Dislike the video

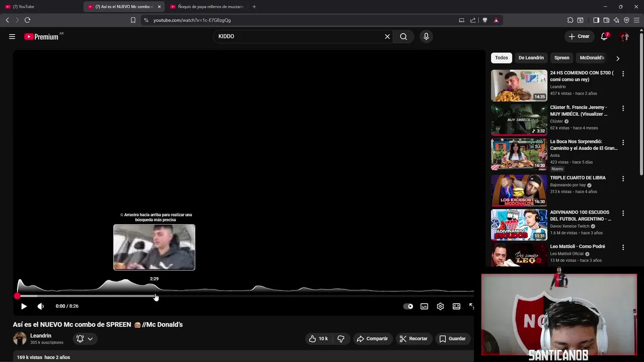341,339
